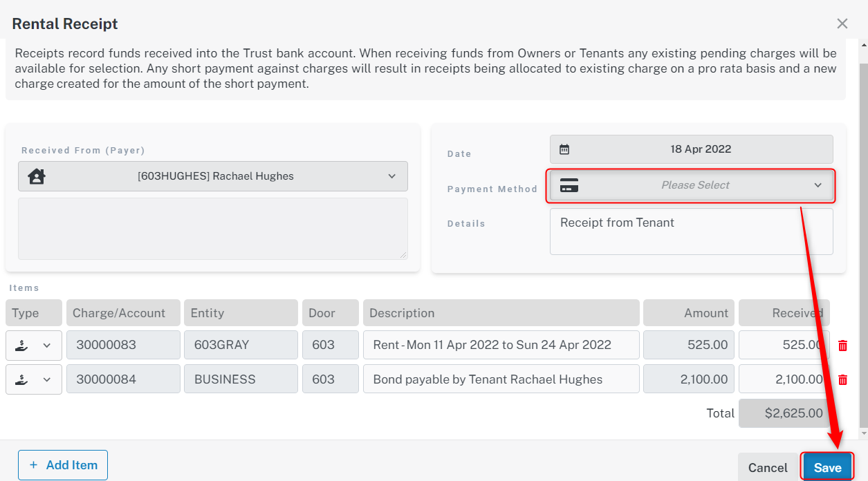Screen dimensions: 868x481
Task: Click the Received amount 525.00 field
Action: (784, 345)
